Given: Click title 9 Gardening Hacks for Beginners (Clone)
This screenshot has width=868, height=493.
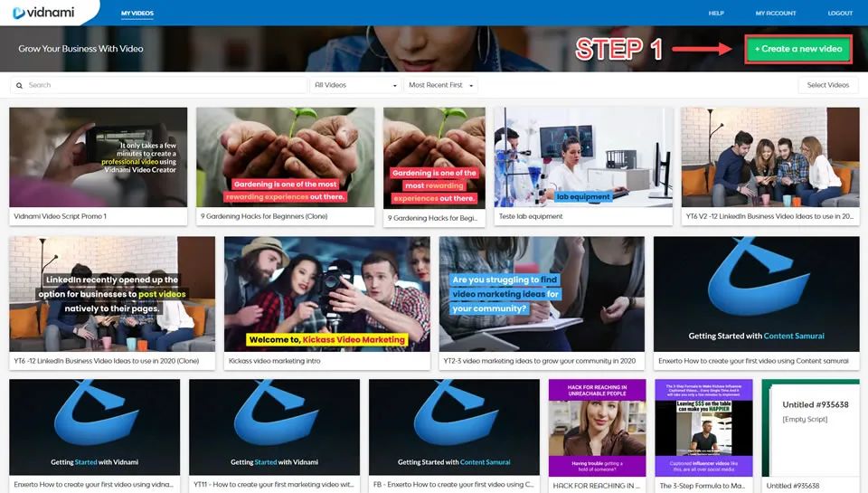Looking at the screenshot, I should pyautogui.click(x=264, y=216).
